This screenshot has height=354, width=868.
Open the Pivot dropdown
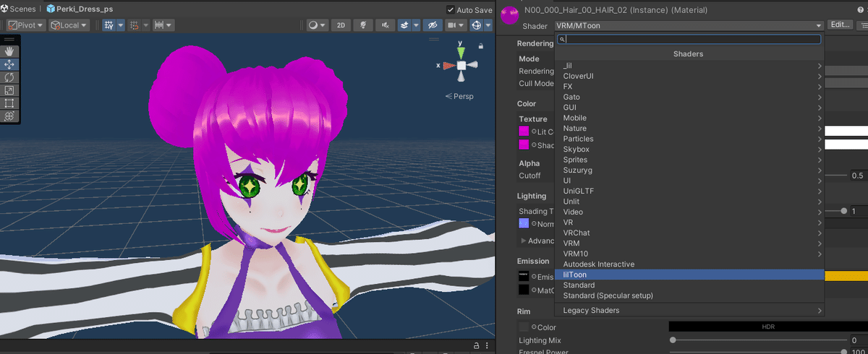[x=25, y=25]
